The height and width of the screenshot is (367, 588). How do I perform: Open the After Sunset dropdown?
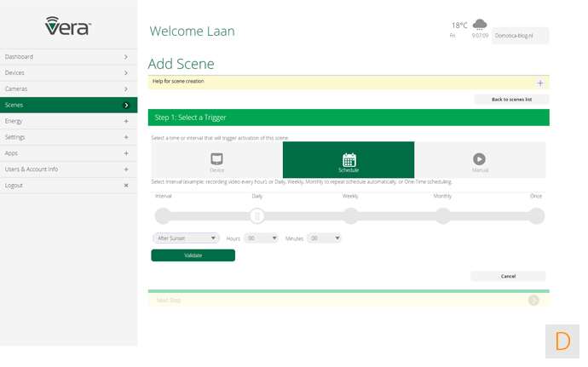pyautogui.click(x=186, y=238)
